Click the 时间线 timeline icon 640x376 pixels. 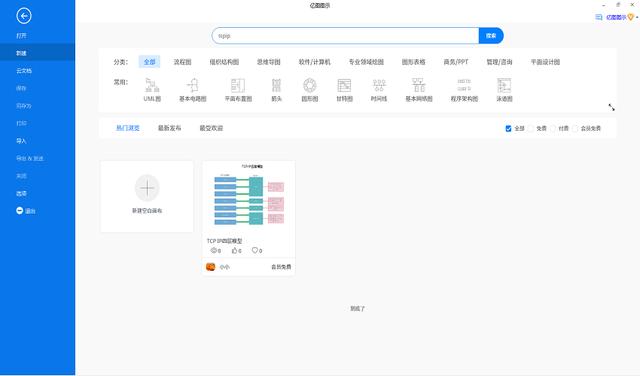(379, 86)
